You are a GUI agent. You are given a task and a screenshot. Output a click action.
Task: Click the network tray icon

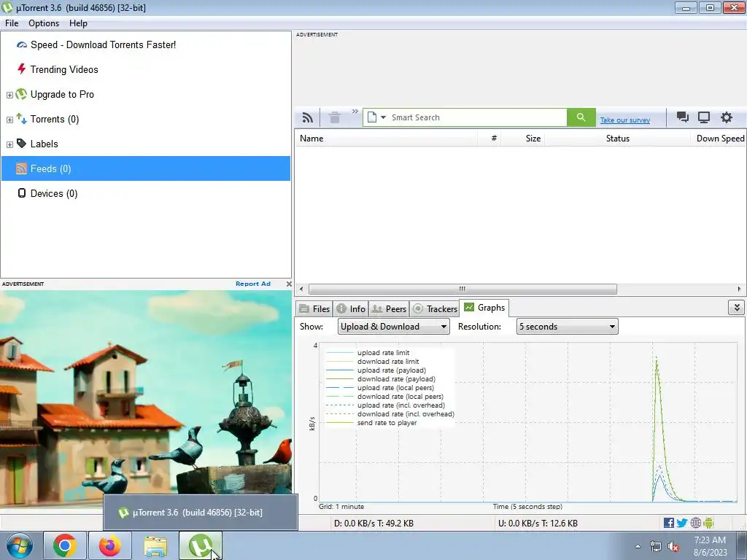tap(656, 547)
